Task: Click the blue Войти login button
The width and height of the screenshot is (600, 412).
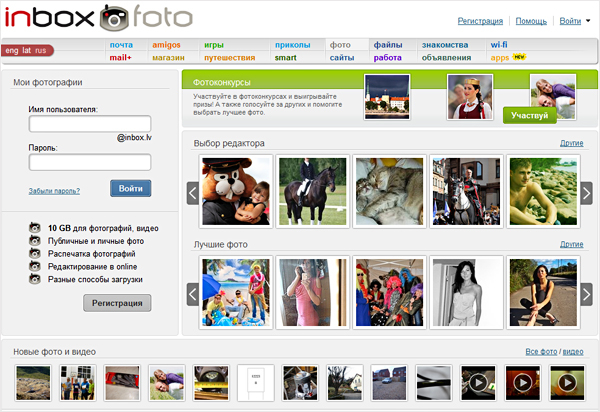Action: (x=131, y=188)
